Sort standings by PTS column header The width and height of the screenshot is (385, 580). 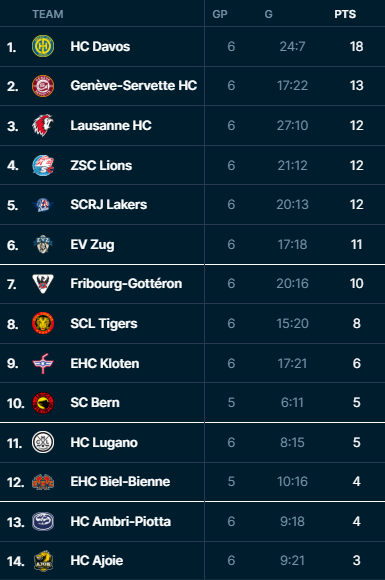[345, 14]
